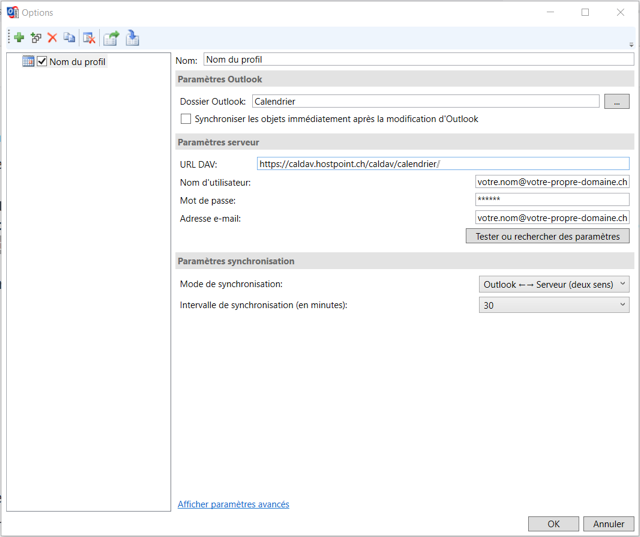This screenshot has width=640, height=537.
Task: Delete selected profile with red X
Action: 52,38
